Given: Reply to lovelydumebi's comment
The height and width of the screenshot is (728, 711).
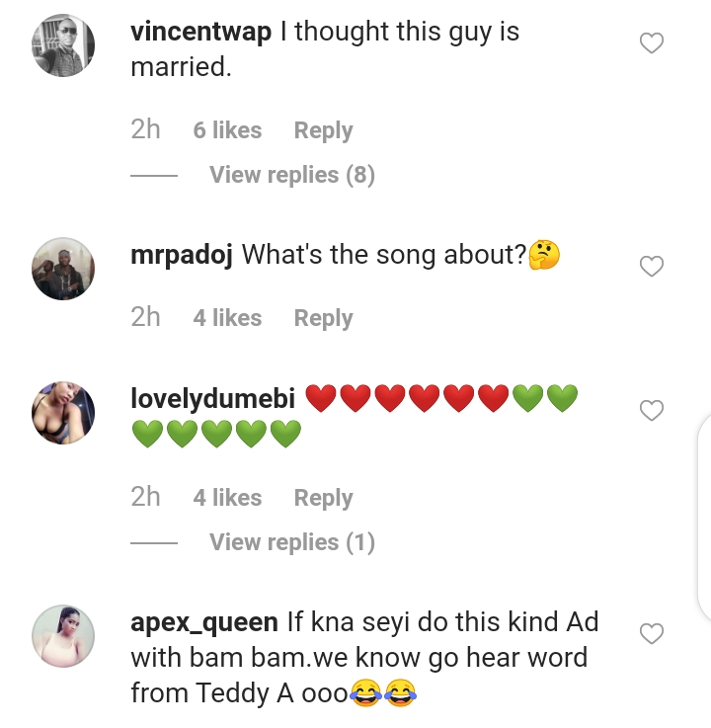Looking at the screenshot, I should click(323, 498).
